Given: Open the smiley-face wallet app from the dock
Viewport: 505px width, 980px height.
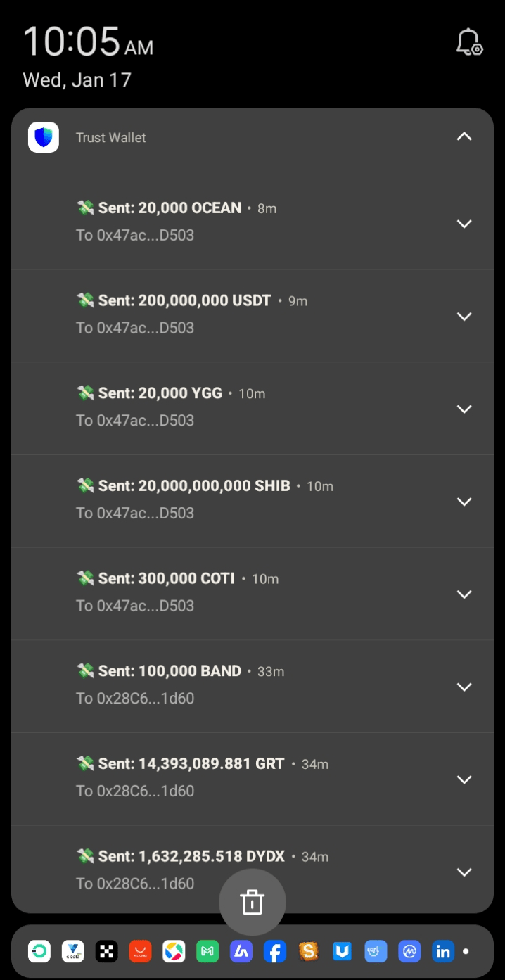Looking at the screenshot, I should point(376,951).
